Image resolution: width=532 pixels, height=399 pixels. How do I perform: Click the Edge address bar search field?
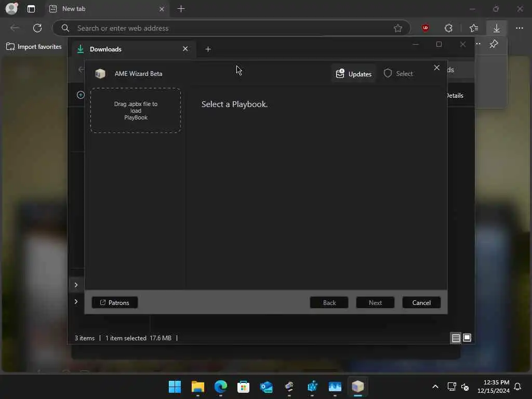(x=231, y=28)
